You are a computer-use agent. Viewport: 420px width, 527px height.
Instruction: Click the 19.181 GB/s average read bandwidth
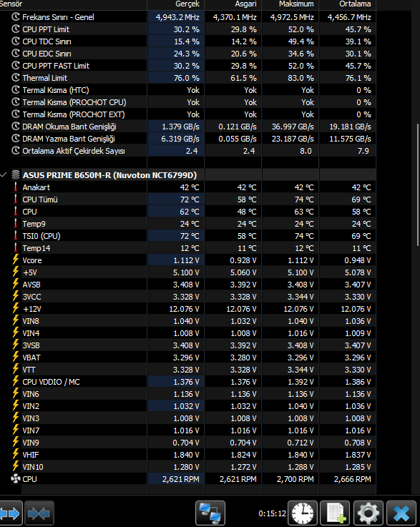coord(350,127)
